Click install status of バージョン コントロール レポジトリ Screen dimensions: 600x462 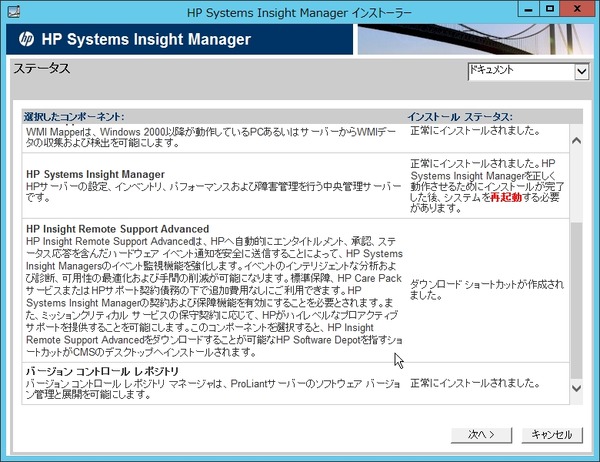pyautogui.click(x=475, y=383)
